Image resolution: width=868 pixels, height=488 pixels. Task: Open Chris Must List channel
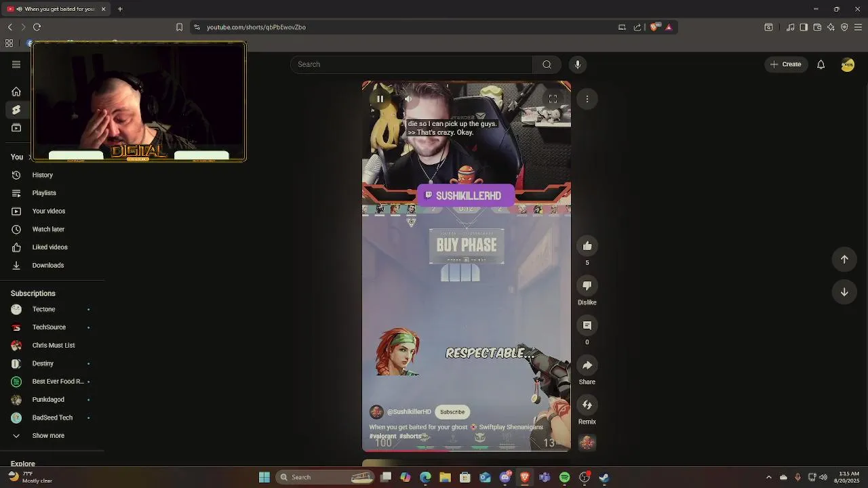point(52,346)
